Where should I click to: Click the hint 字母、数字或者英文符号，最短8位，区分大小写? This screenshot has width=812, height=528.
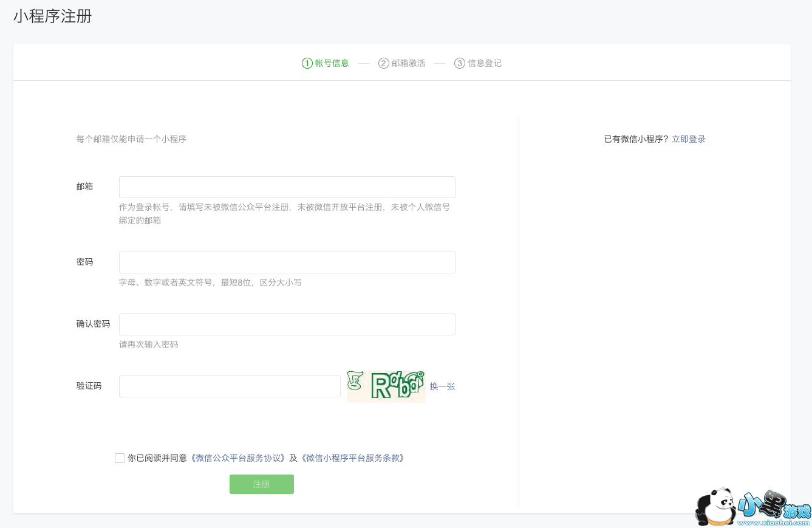tap(210, 283)
